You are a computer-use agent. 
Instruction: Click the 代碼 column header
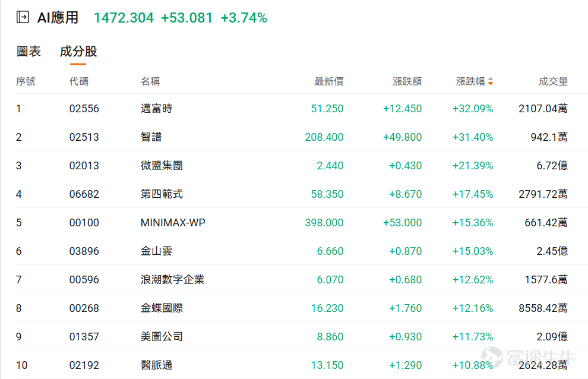coord(79,81)
